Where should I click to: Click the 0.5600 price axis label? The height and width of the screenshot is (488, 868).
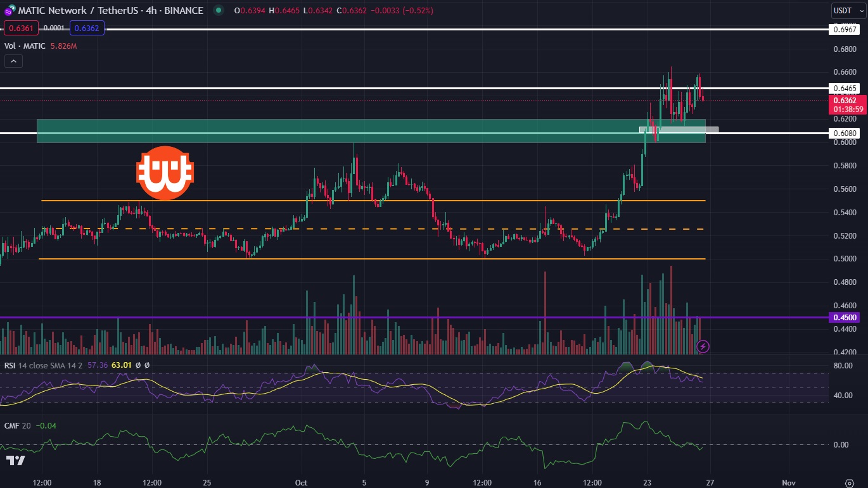(x=845, y=189)
